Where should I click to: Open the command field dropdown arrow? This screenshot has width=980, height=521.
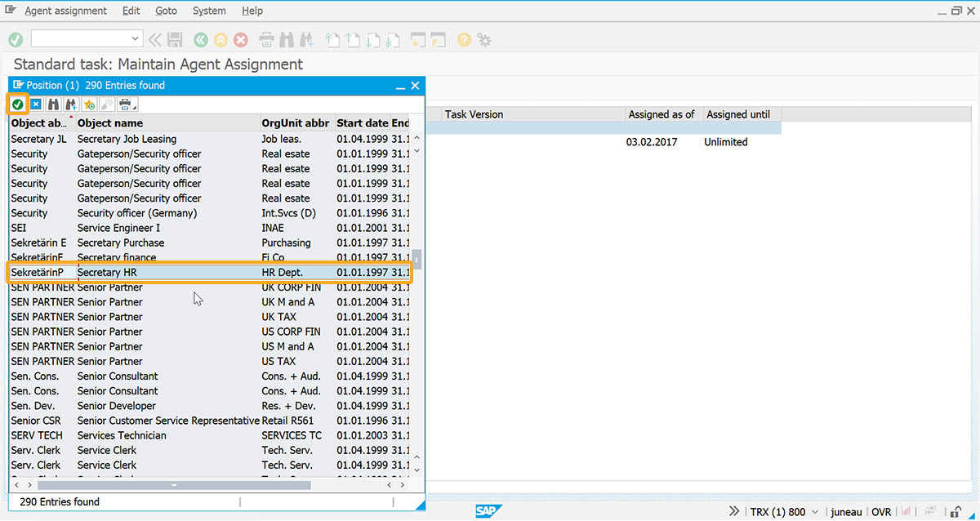click(136, 39)
